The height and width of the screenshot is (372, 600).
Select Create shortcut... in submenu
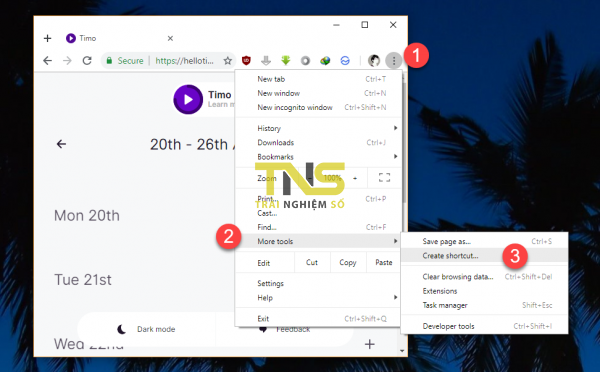pyautogui.click(x=484, y=256)
